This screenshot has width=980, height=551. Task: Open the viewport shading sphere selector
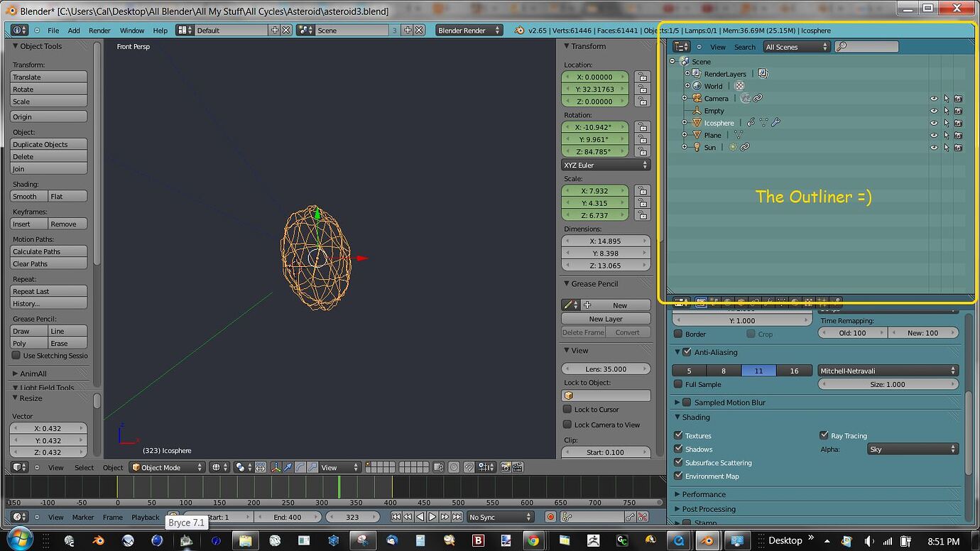[220, 467]
